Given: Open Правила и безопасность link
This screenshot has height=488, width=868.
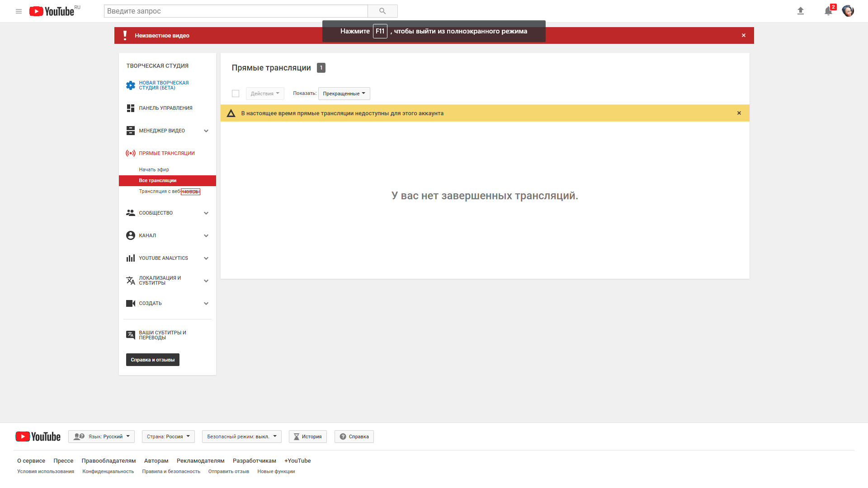Looking at the screenshot, I should (171, 471).
